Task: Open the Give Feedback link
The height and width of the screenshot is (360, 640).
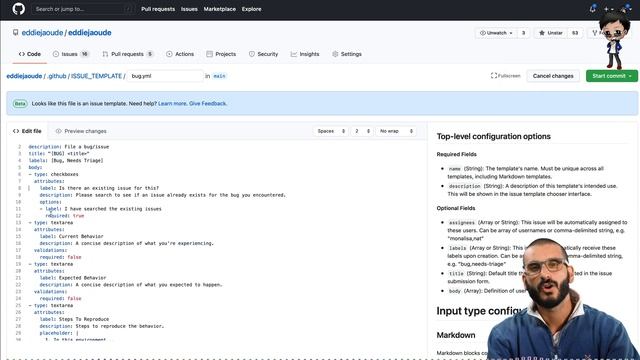Action: tap(208, 104)
